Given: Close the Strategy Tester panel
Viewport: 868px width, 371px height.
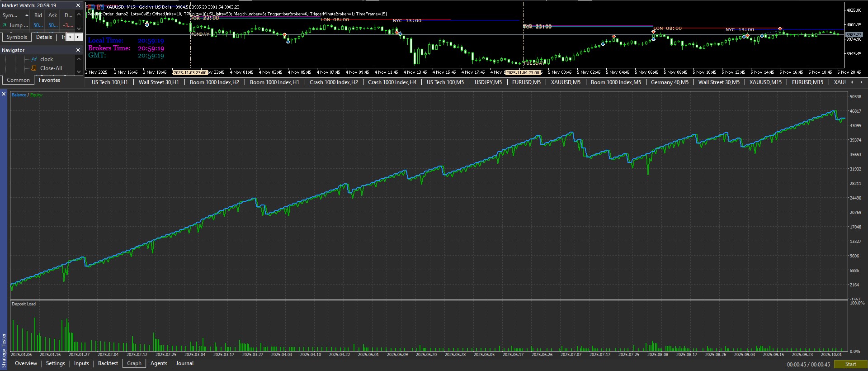Looking at the screenshot, I should [4, 94].
